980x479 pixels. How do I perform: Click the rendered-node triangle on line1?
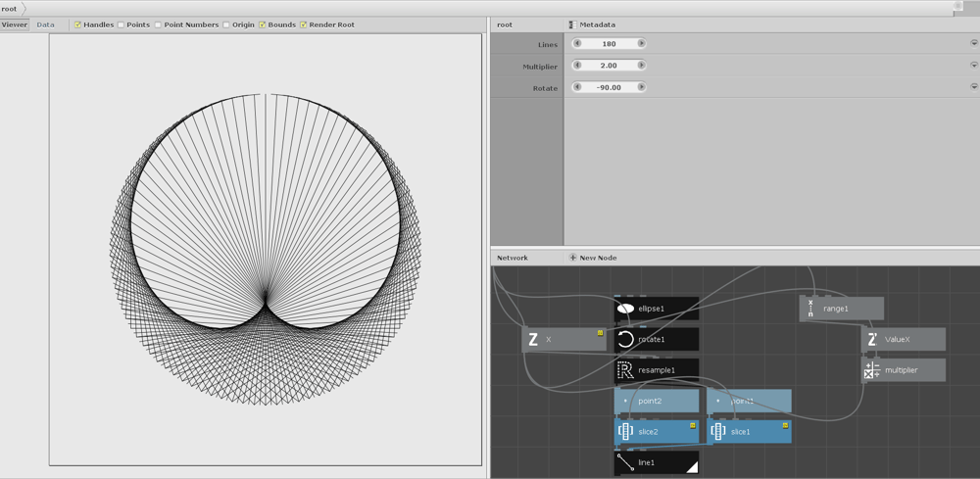click(x=692, y=466)
